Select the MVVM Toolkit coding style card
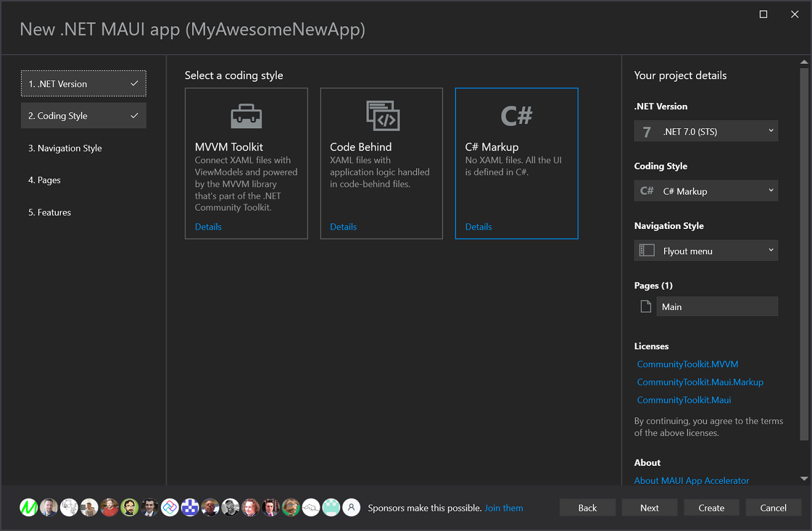This screenshot has width=812, height=531. click(x=246, y=163)
